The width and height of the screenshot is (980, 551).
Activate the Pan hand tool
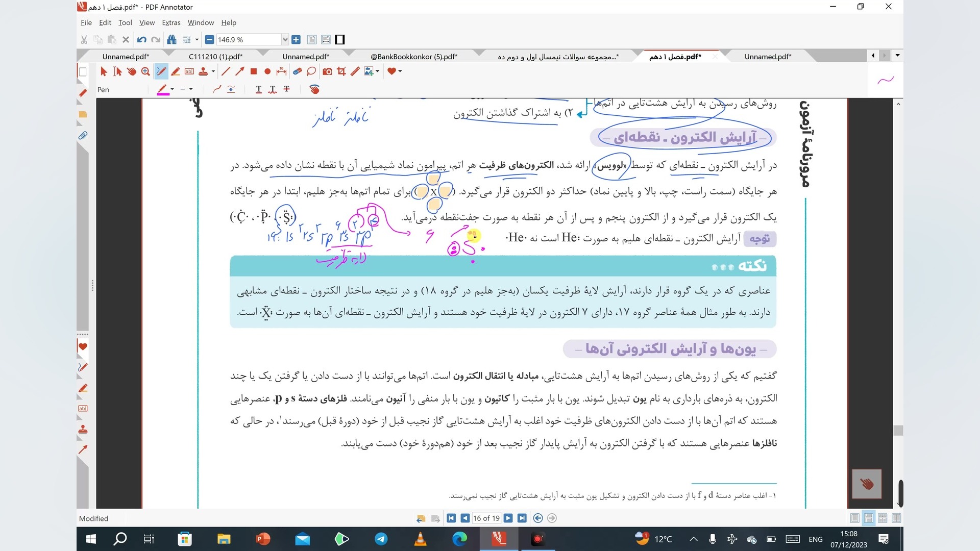(132, 71)
